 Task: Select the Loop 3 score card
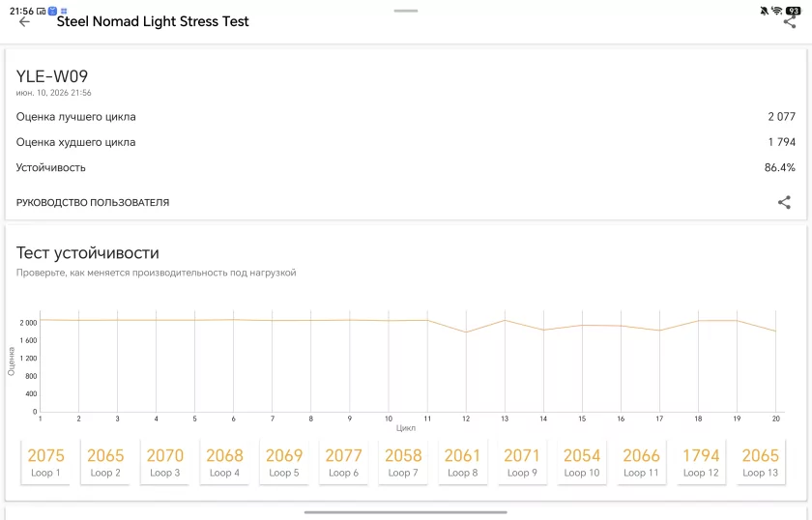164,462
